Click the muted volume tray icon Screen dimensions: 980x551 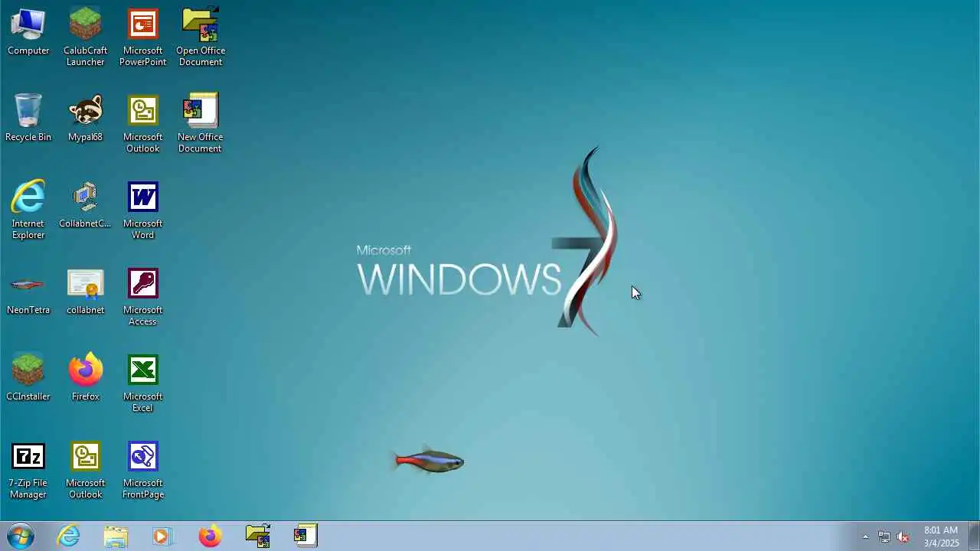(903, 536)
